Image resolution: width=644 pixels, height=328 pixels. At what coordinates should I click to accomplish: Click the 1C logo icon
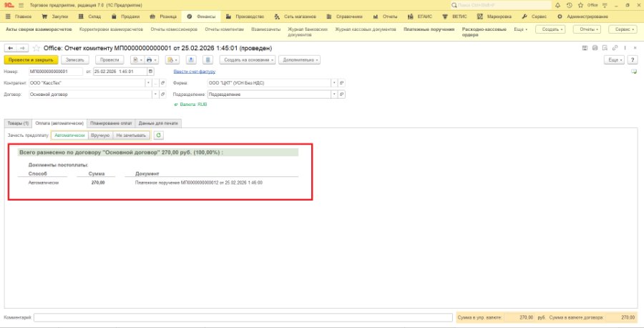(x=9, y=5)
